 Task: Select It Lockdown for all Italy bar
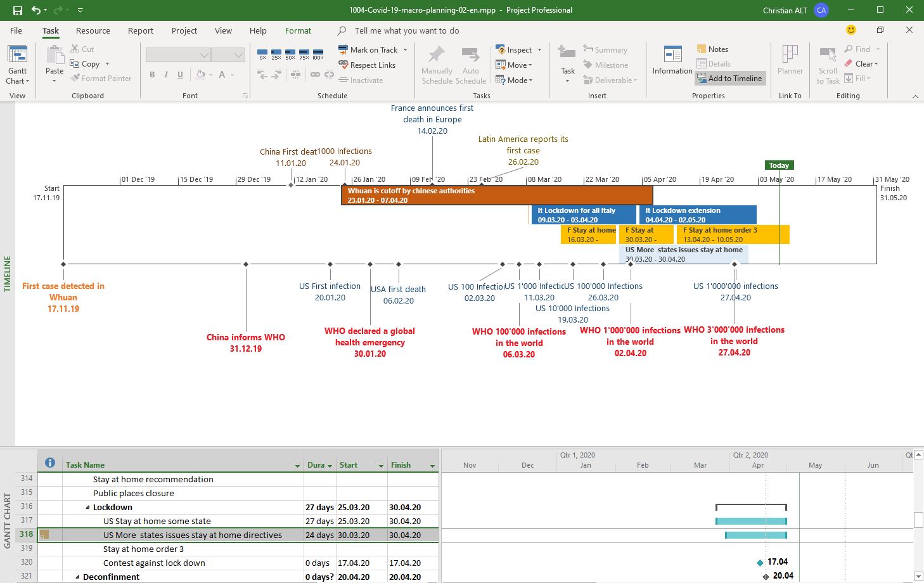(x=583, y=215)
